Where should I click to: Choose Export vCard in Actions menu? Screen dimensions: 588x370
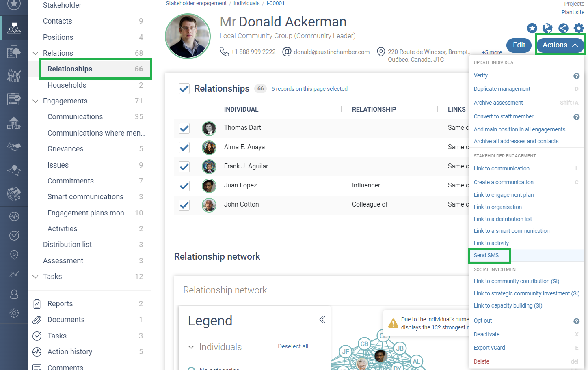pyautogui.click(x=489, y=348)
